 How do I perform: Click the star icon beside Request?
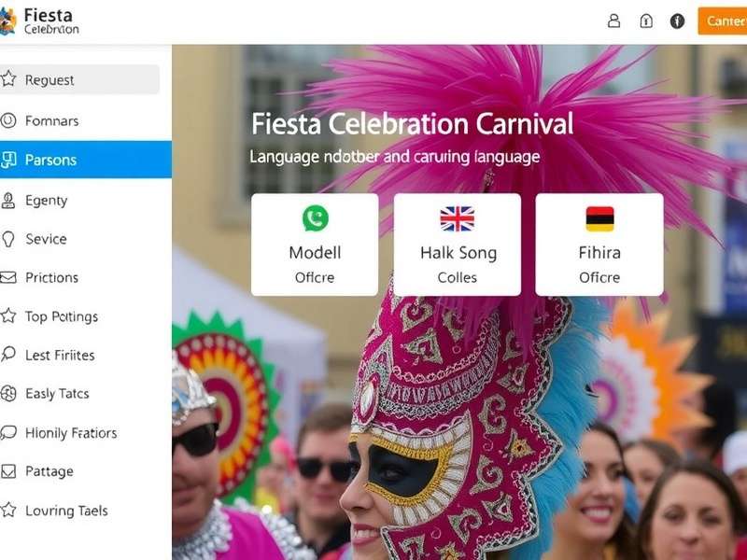[x=9, y=80]
